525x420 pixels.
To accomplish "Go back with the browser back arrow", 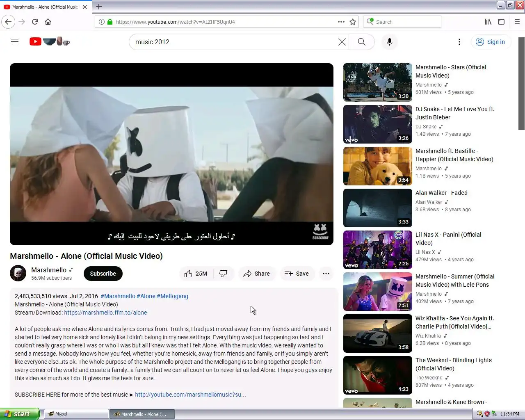I will (x=8, y=22).
